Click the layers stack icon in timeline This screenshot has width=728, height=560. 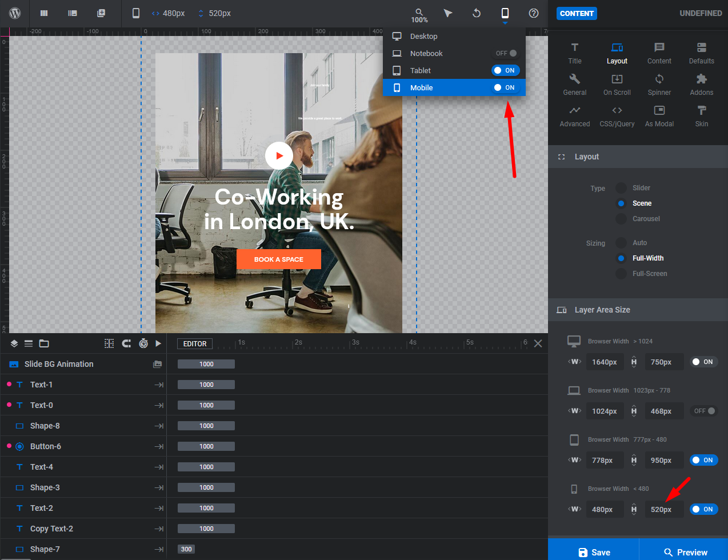tap(14, 343)
